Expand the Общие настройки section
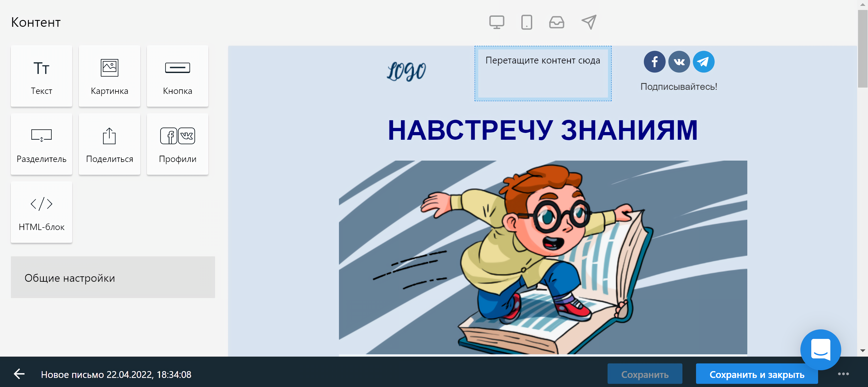Image resolution: width=868 pixels, height=387 pixels. (113, 277)
